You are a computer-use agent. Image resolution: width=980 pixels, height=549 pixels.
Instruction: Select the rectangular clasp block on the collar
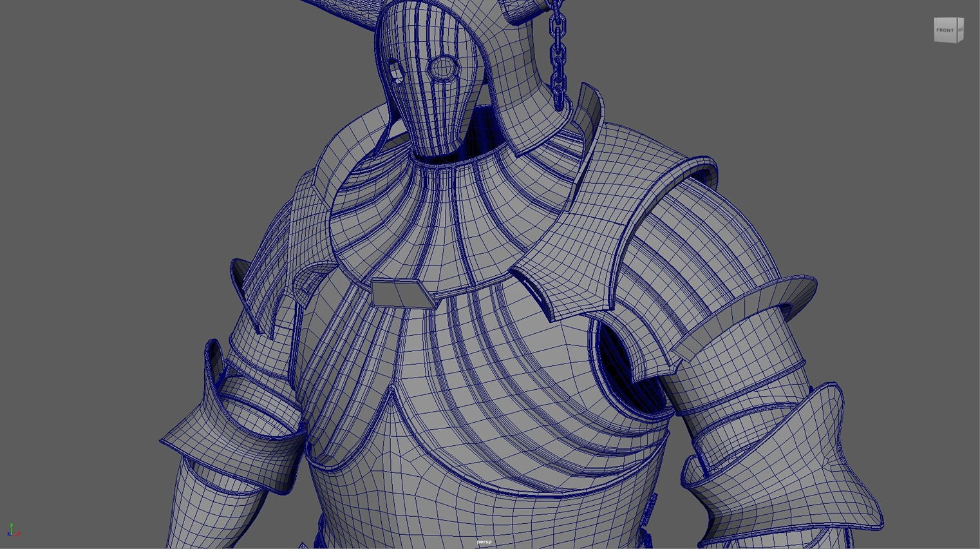[404, 293]
